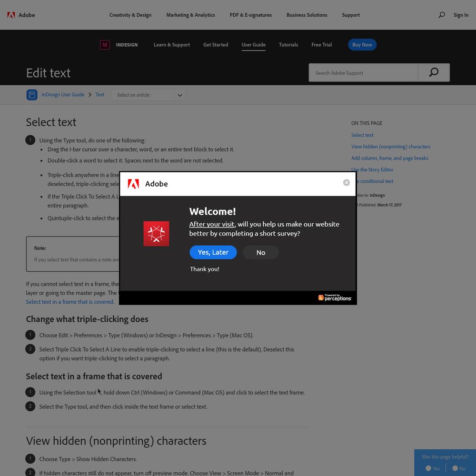The image size is (476, 476).
Task: Jump to View hidden (nonprinting) characters link
Action: (390, 147)
